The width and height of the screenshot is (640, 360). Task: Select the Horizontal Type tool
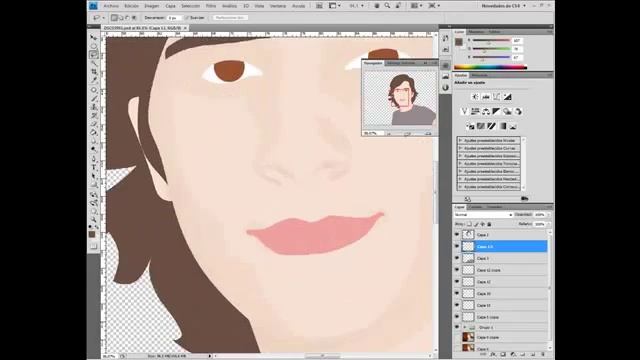pos(94,167)
